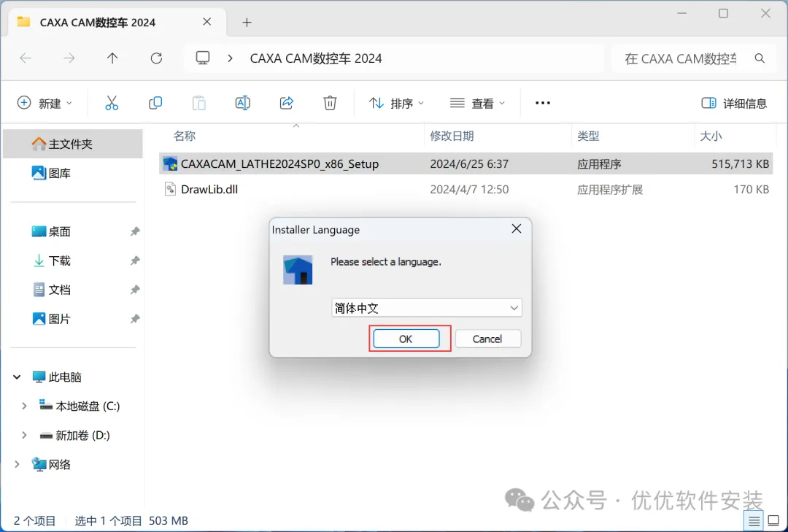Screen dimensions: 788x532
Task: Open the three-dot more options menu
Action: 543,103
